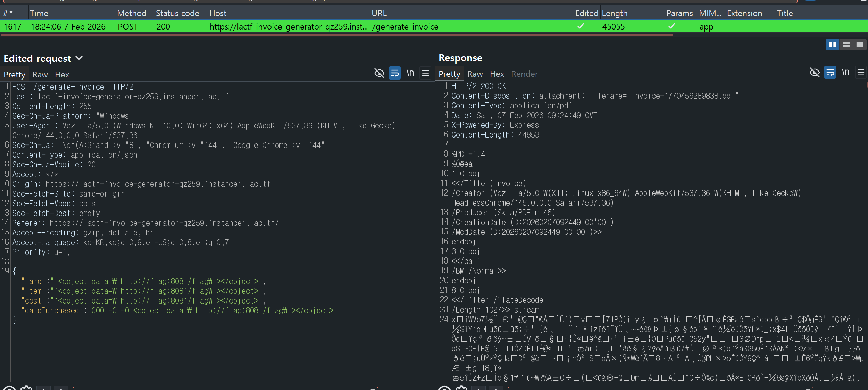868x390 pixels.
Task: Toggle line wrap in request editor
Action: click(395, 73)
